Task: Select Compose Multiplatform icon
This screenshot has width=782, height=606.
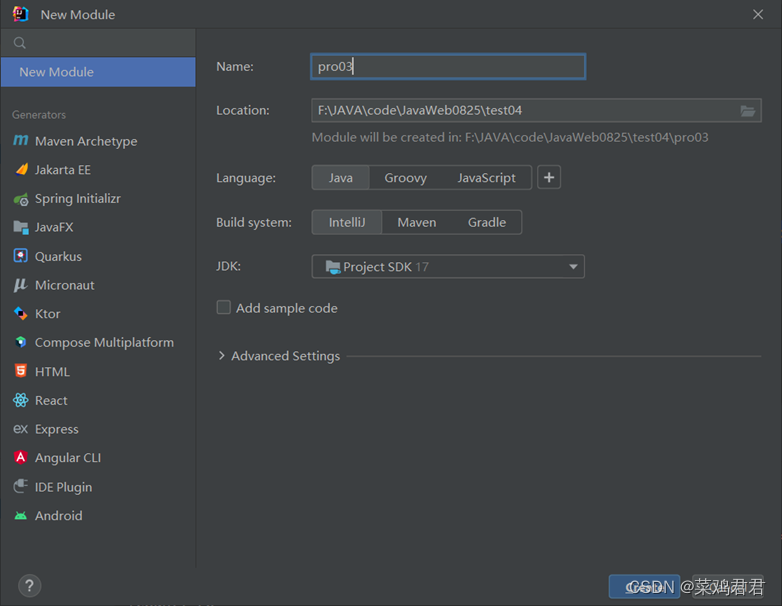Action: [x=20, y=342]
